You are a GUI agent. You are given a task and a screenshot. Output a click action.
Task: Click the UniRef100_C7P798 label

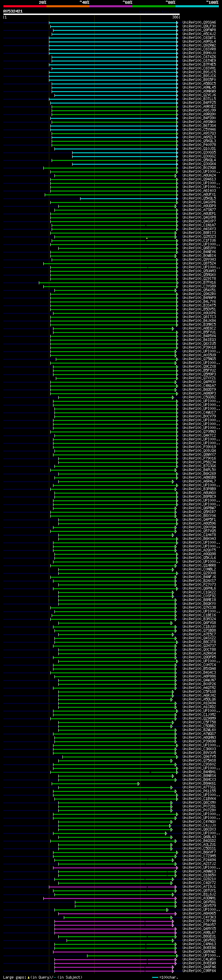199,921
